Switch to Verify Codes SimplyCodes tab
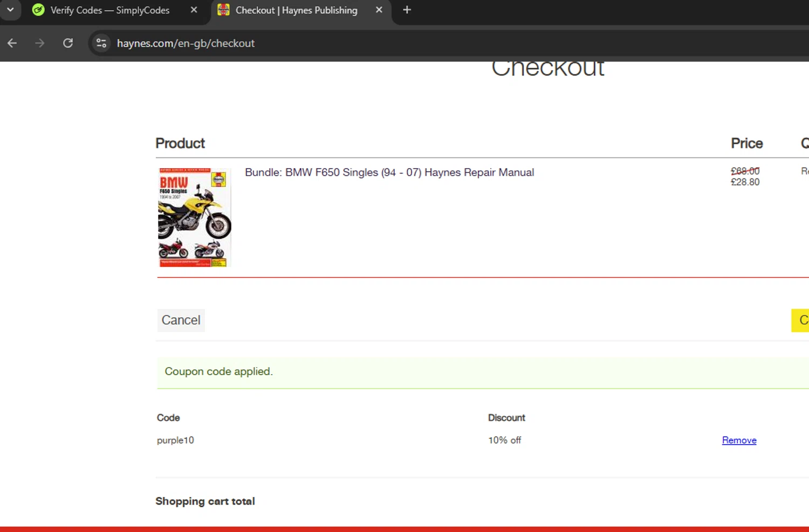This screenshot has width=809, height=532. [x=109, y=10]
